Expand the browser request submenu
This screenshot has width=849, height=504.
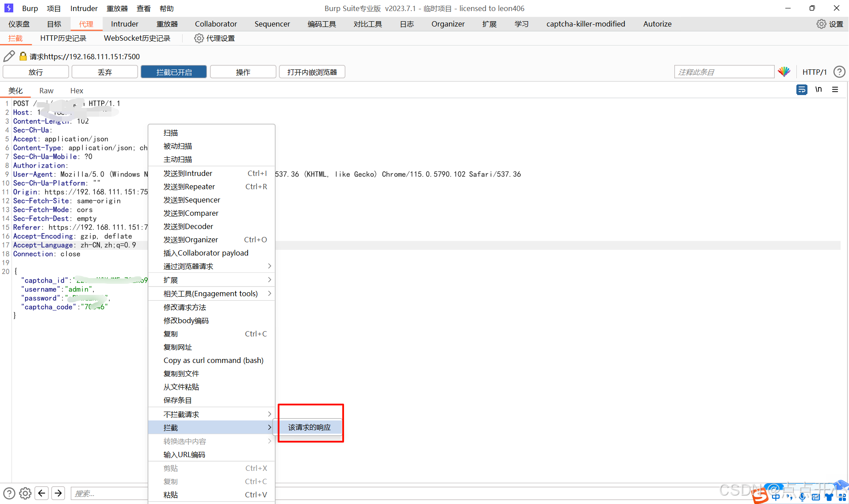(211, 266)
